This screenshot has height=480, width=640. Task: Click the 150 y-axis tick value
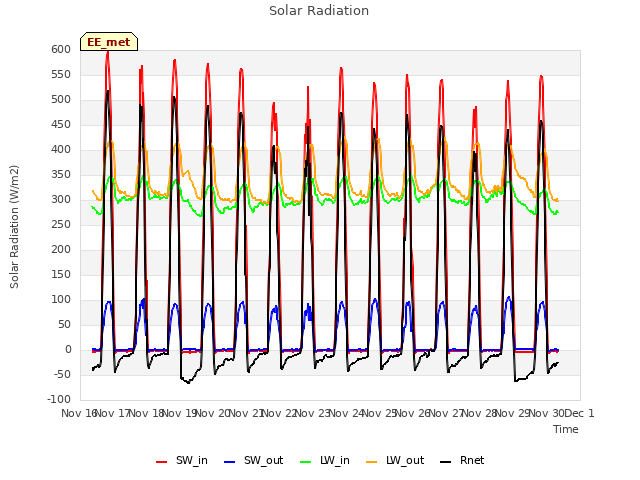[x=61, y=274]
